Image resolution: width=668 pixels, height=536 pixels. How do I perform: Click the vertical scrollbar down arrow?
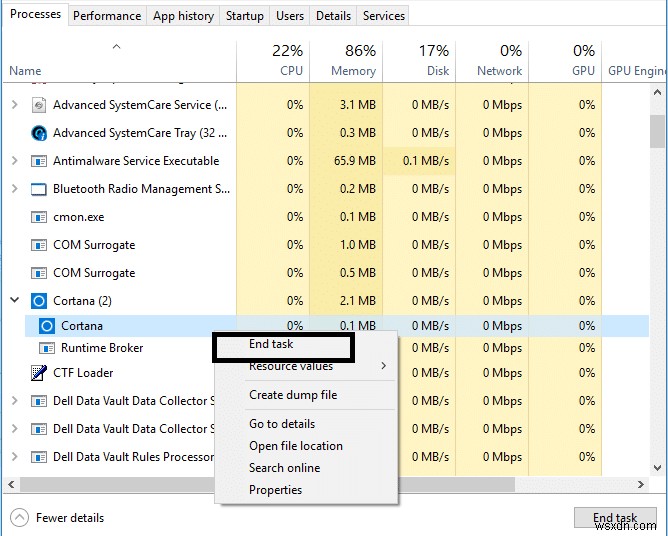pyautogui.click(x=657, y=468)
